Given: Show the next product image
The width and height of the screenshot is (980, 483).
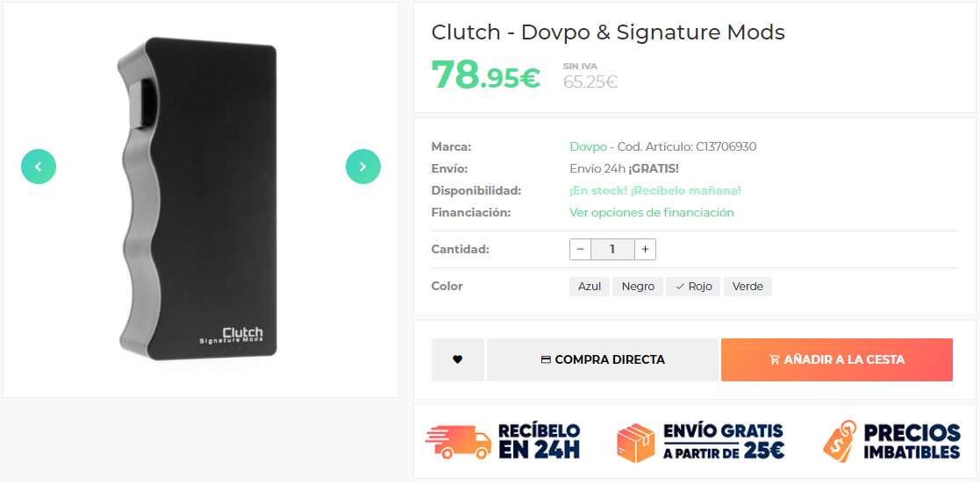Looking at the screenshot, I should 363,167.
